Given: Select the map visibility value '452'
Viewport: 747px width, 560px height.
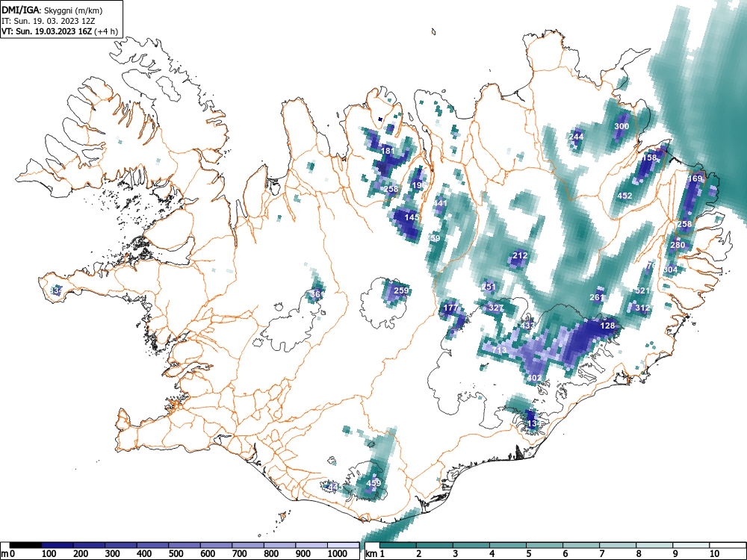Looking at the screenshot, I should pyautogui.click(x=624, y=196).
